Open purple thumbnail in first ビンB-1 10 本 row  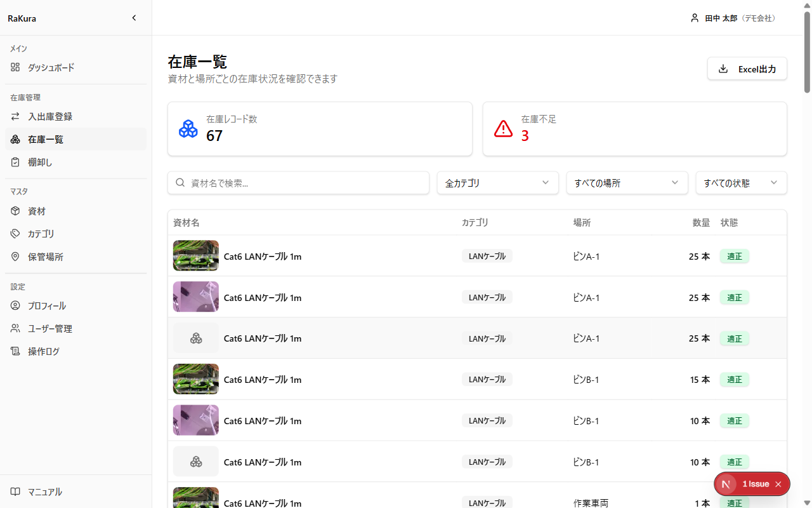coord(196,420)
